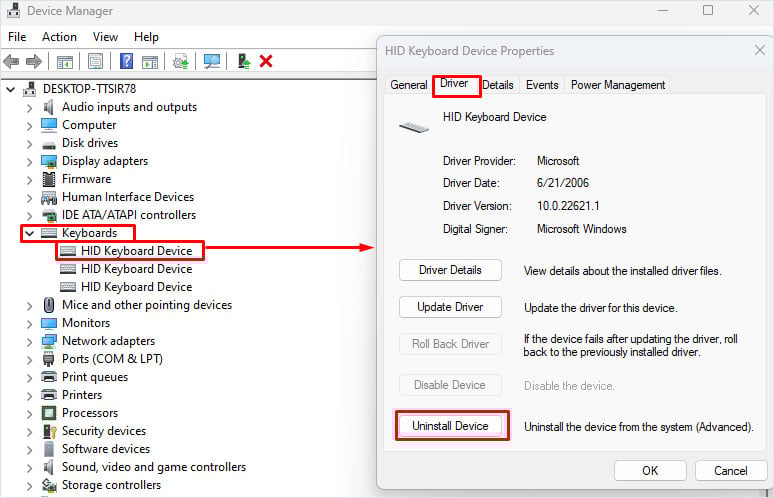Click the Forward arrow toolbar icon

pyautogui.click(x=34, y=62)
